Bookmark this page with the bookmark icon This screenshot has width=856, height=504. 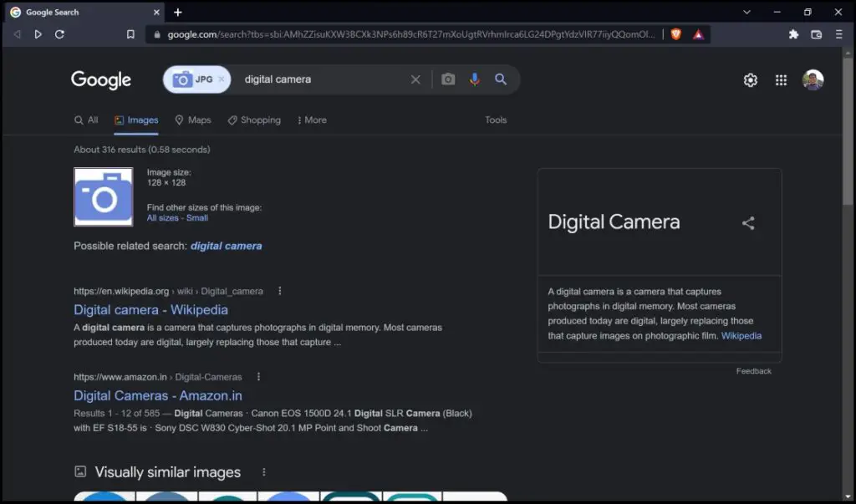[130, 34]
